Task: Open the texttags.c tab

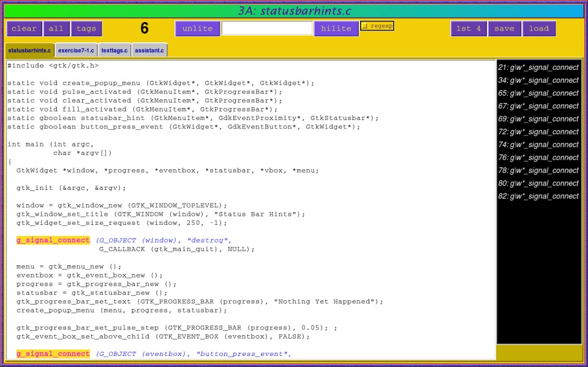Action: pyautogui.click(x=114, y=50)
